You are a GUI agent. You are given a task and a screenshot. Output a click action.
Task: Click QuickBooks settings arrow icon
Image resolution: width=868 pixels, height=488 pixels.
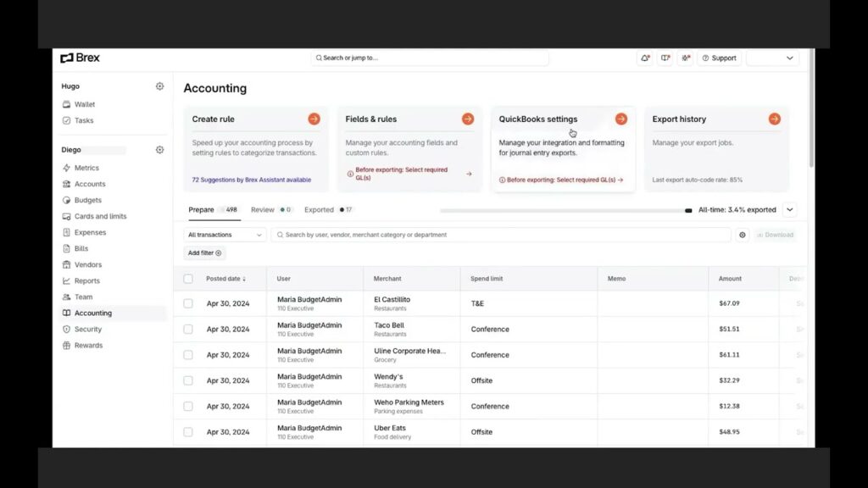pyautogui.click(x=621, y=119)
